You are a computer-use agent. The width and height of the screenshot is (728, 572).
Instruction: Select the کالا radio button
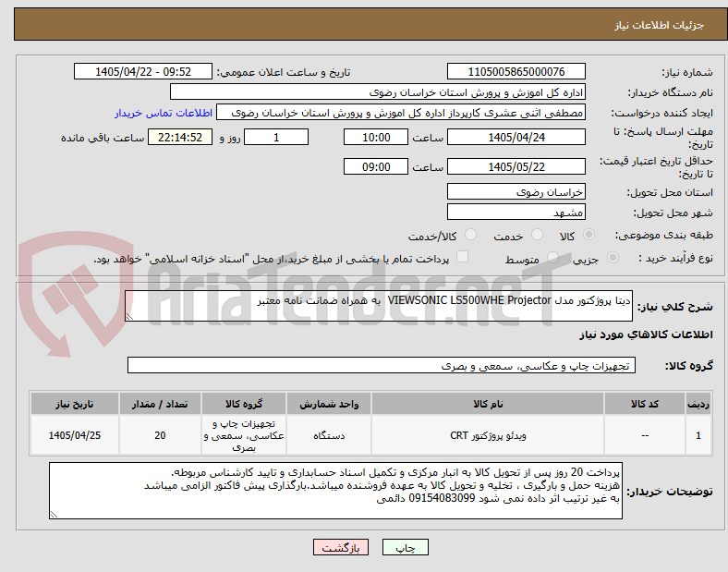pyautogui.click(x=588, y=235)
